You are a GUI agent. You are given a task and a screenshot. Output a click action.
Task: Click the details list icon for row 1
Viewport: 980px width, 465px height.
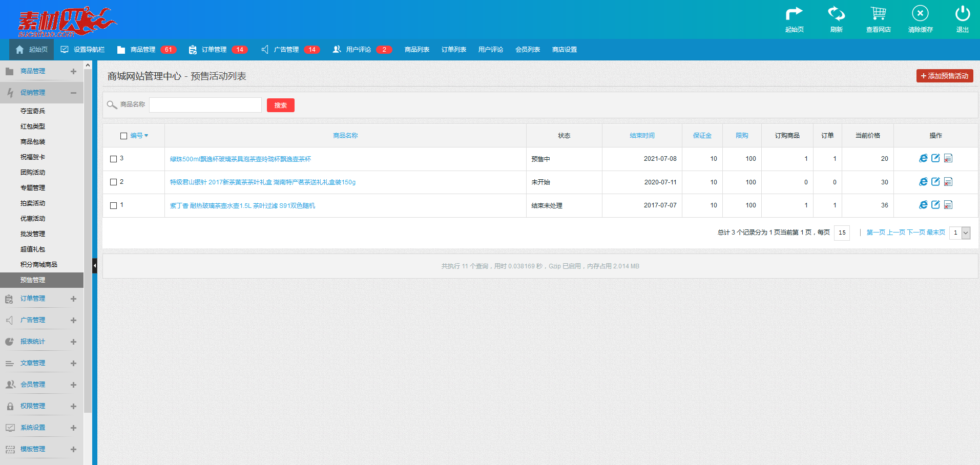[948, 205]
